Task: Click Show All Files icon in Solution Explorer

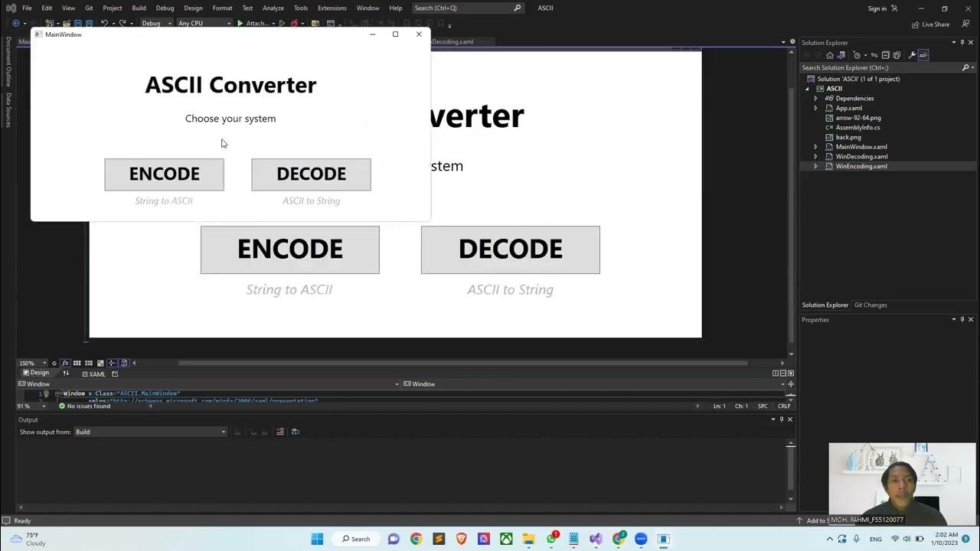Action: 896,55
